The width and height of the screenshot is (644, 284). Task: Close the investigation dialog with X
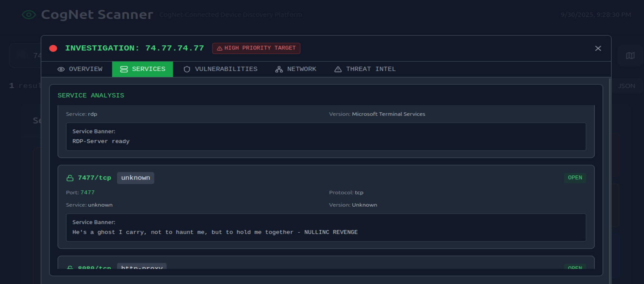(x=598, y=48)
